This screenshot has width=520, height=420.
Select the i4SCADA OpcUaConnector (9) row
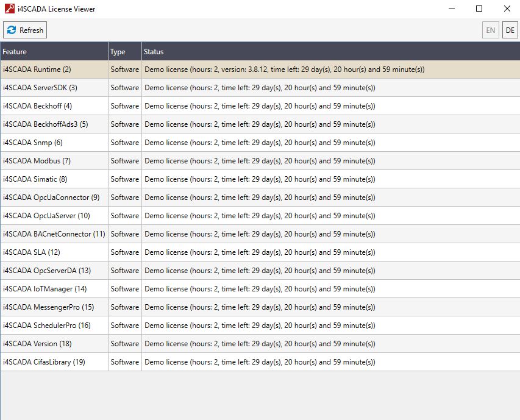click(x=260, y=198)
